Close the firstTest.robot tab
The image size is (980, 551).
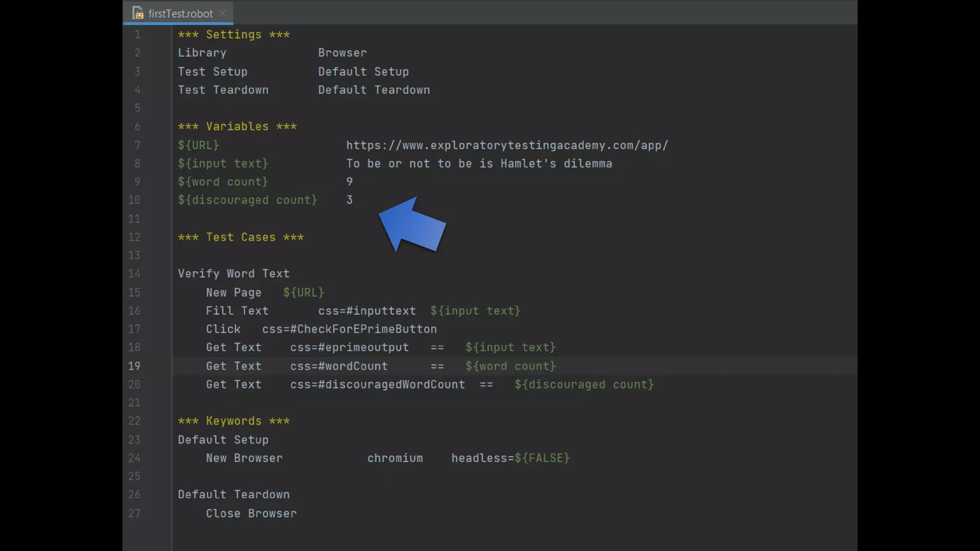[223, 13]
